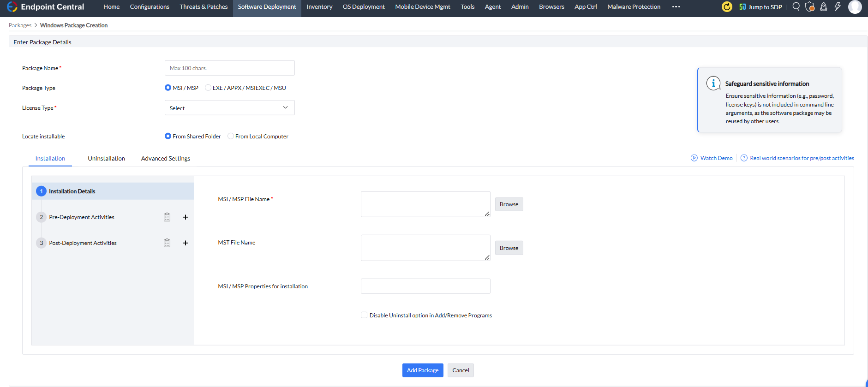Browse for the MST file
This screenshot has height=387, width=868.
509,248
